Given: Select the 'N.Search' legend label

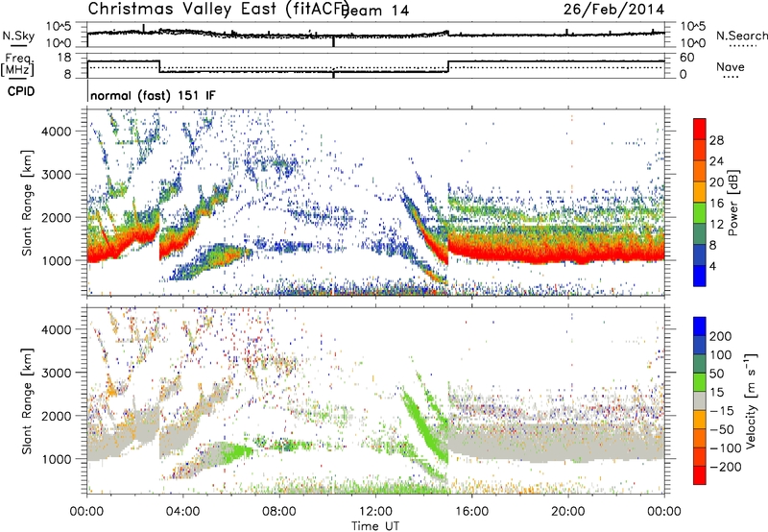Looking at the screenshot, I should tap(742, 36).
